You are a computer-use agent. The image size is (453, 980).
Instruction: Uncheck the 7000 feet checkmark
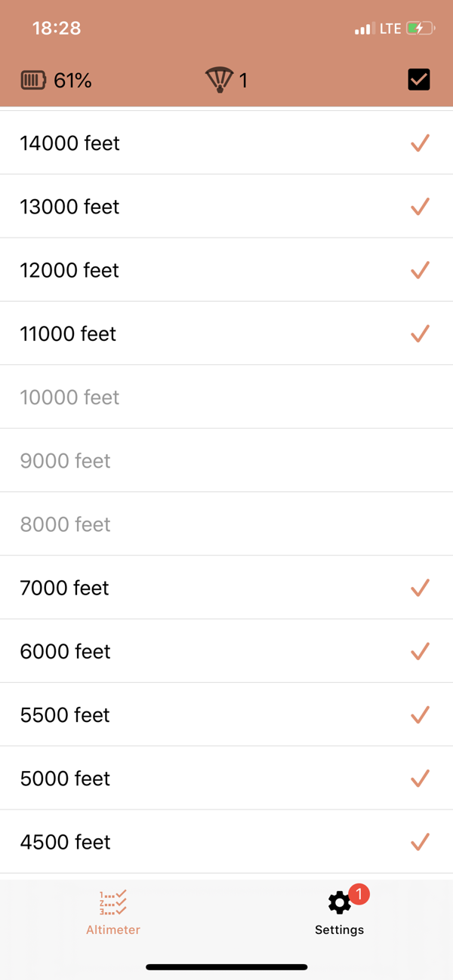coord(420,588)
